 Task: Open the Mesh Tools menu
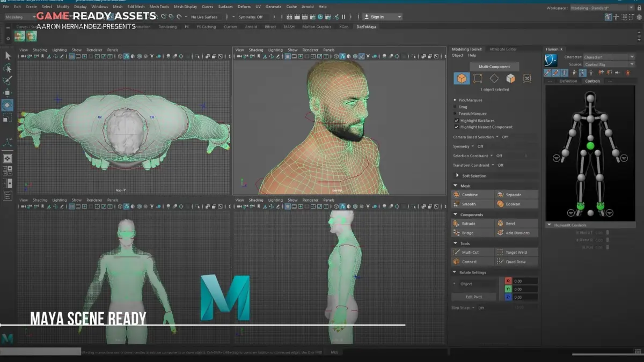pos(159,7)
